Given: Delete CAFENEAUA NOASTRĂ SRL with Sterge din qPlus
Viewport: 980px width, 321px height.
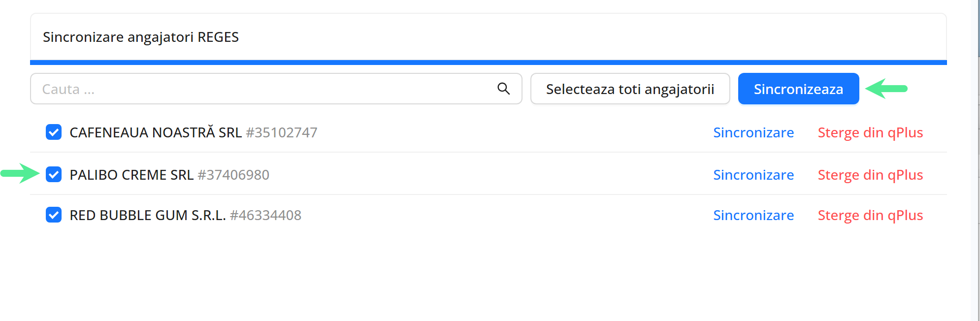Looking at the screenshot, I should [870, 132].
